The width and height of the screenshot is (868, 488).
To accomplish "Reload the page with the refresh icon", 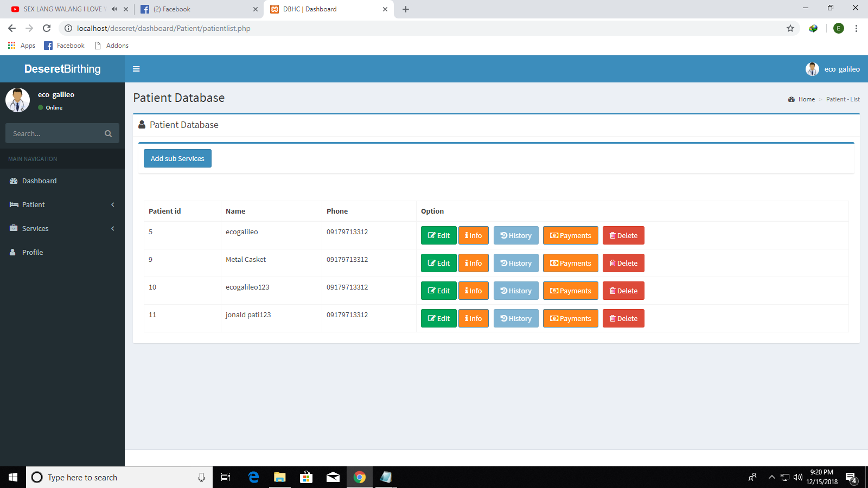I will point(47,28).
